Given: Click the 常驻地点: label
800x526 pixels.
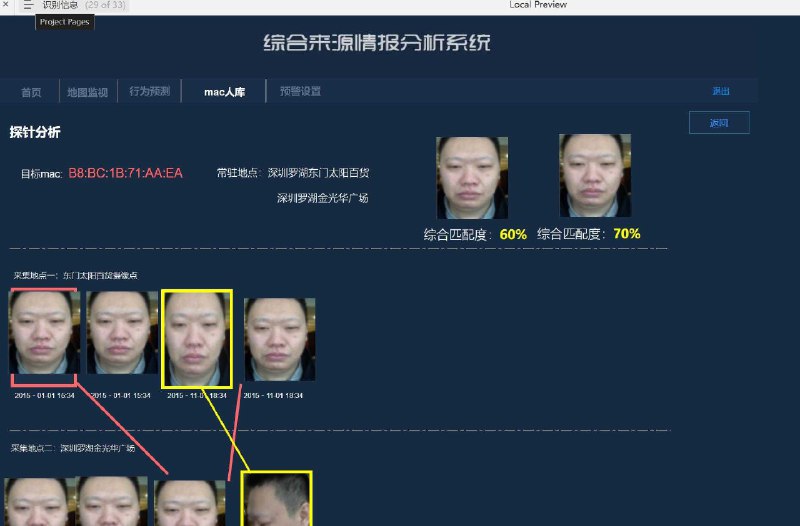Looking at the screenshot, I should point(239,173).
